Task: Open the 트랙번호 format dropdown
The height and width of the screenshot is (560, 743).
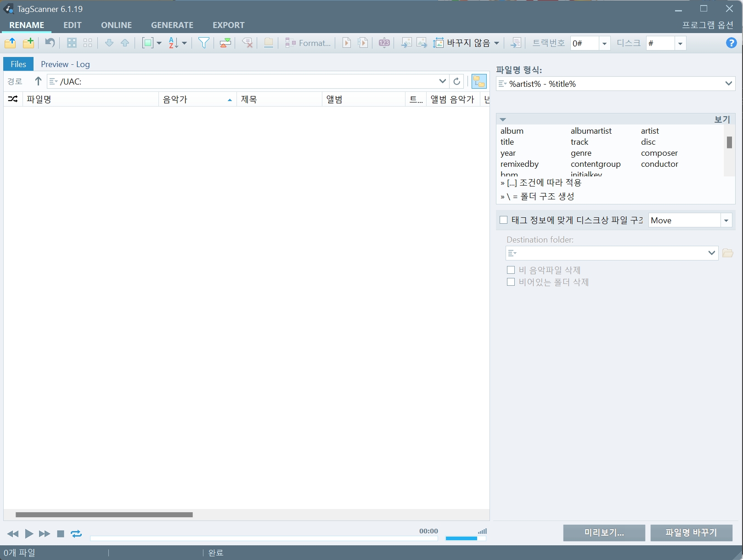Action: pos(604,44)
